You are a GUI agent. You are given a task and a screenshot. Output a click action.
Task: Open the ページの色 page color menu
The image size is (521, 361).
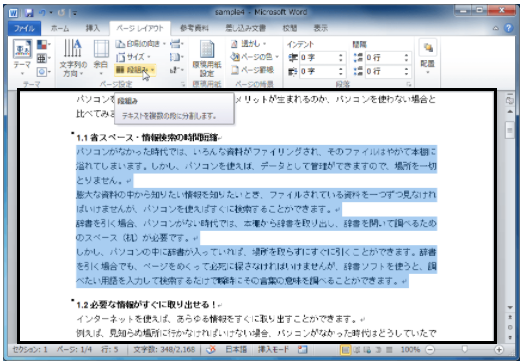tap(255, 57)
